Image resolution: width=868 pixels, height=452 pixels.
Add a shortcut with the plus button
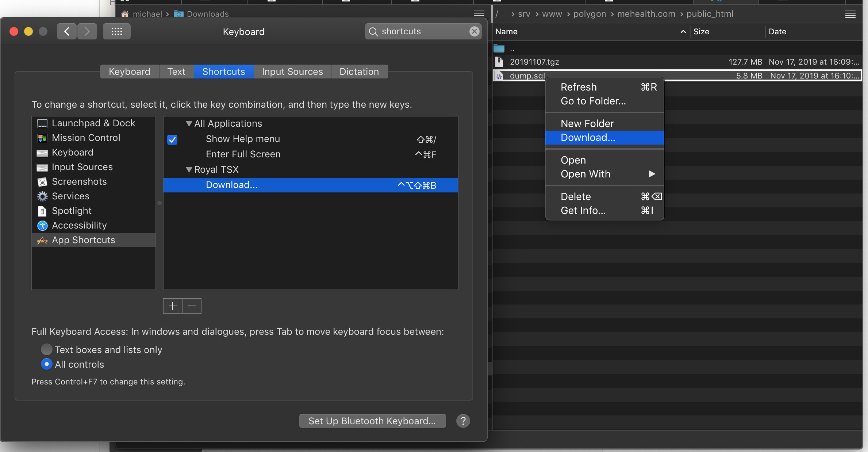click(172, 306)
